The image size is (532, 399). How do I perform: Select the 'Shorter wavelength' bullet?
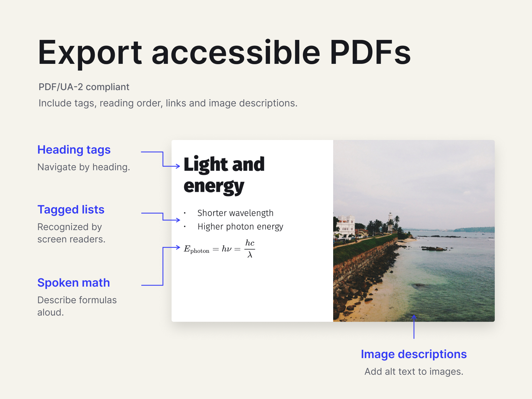(235, 213)
